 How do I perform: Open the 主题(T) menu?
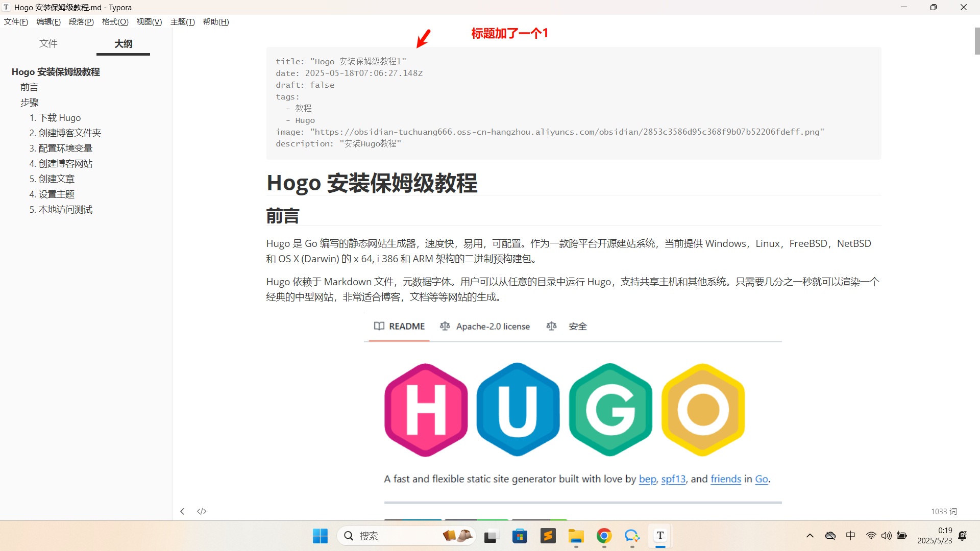point(182,22)
